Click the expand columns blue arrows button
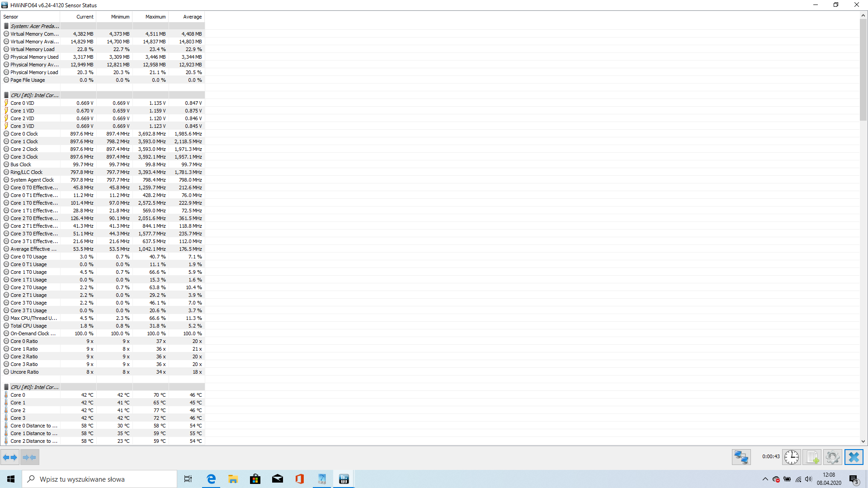The image size is (868, 488). tap(10, 457)
